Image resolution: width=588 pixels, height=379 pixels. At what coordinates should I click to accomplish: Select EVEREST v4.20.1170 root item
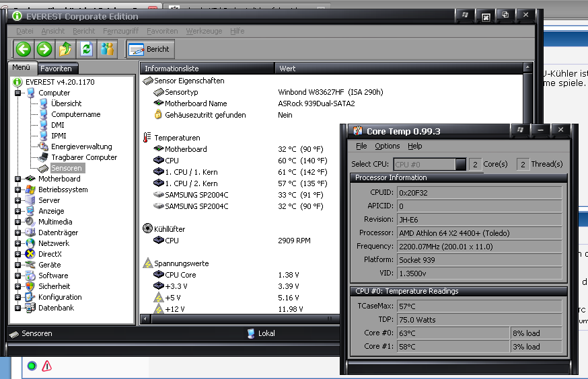[60, 82]
